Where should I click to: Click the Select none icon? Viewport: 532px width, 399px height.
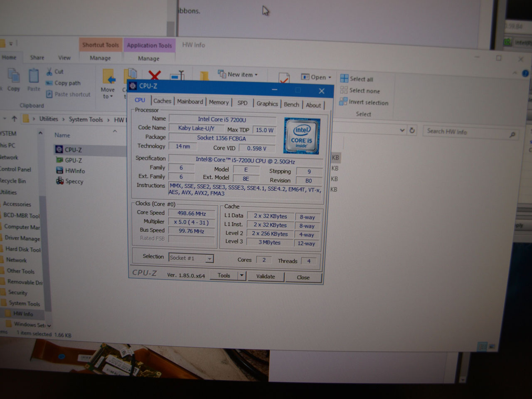[x=344, y=90]
